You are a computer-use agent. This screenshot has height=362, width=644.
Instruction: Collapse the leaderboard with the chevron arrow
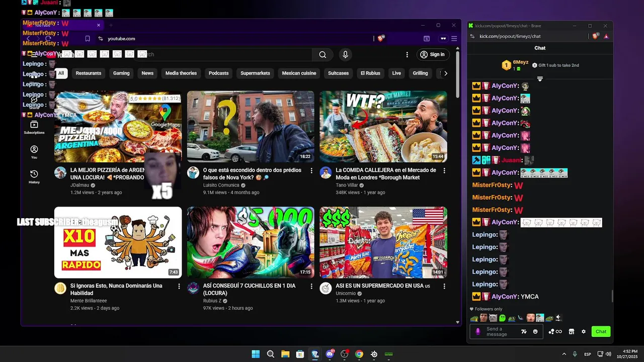[x=540, y=79]
